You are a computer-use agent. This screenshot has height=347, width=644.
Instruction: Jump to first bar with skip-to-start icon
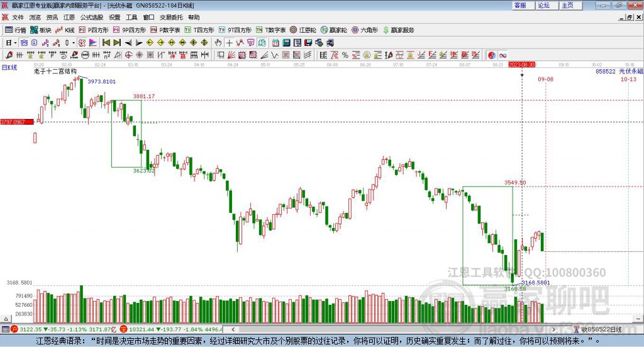[x=106, y=42]
